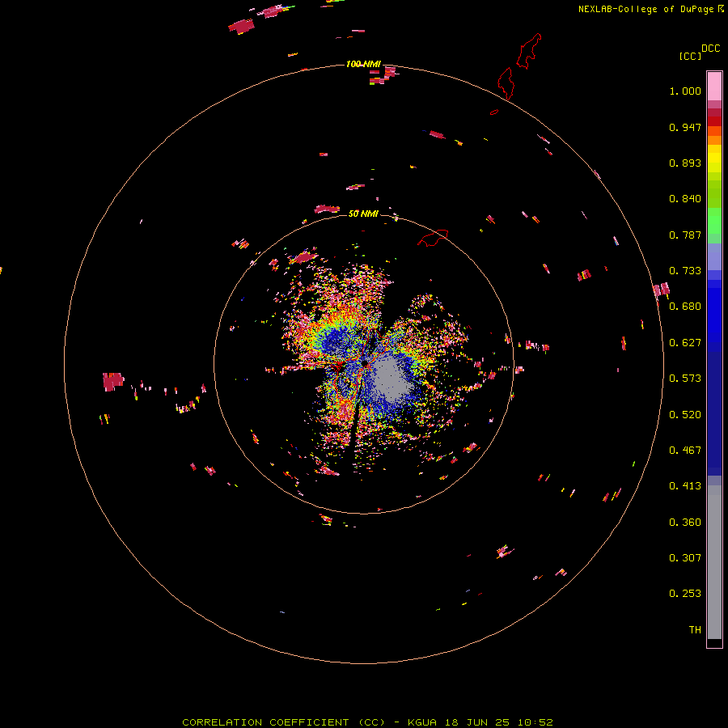Viewport: 728px width, 728px height.
Task: Click the DCC label above the color scale
Action: [x=710, y=49]
